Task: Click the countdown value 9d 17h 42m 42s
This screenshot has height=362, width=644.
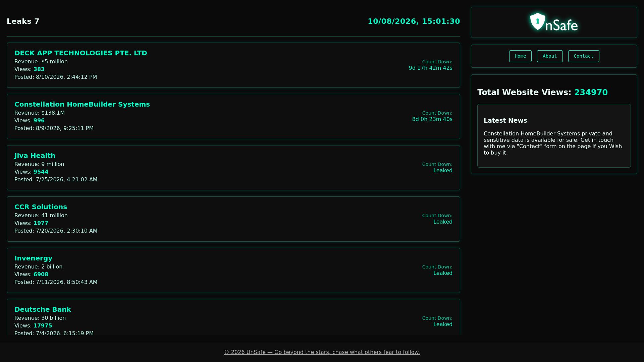Action: (430, 68)
